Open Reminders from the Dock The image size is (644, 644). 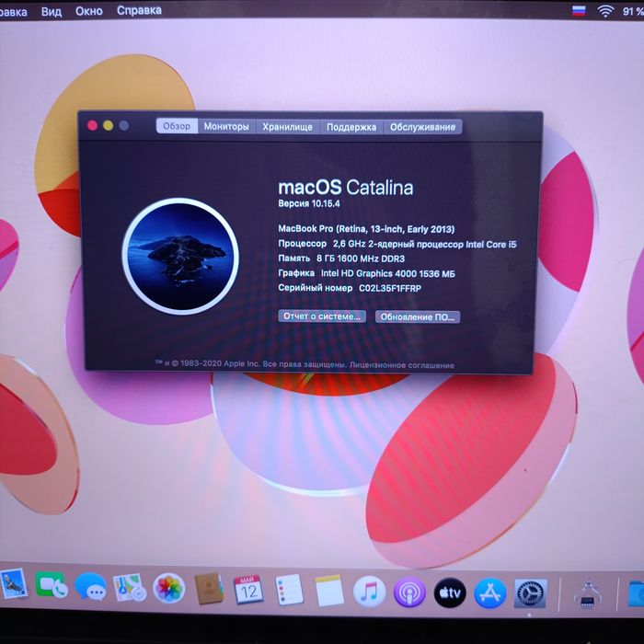point(289,591)
